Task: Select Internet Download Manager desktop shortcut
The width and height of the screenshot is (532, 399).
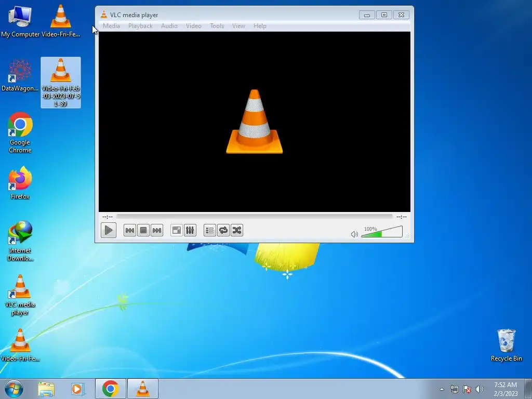Action: [x=20, y=241]
